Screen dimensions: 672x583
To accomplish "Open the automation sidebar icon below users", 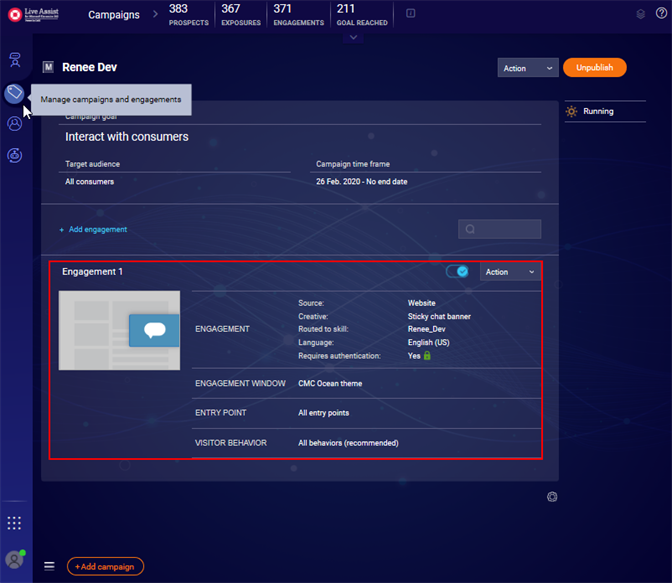I will click(x=14, y=155).
